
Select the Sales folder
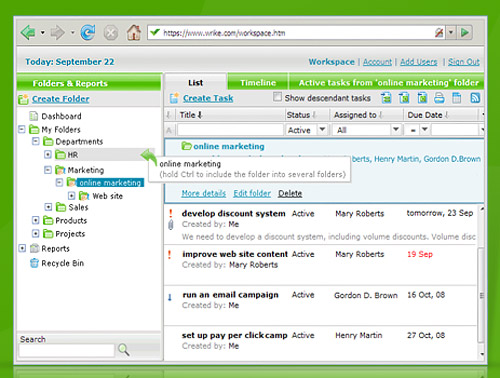78,207
